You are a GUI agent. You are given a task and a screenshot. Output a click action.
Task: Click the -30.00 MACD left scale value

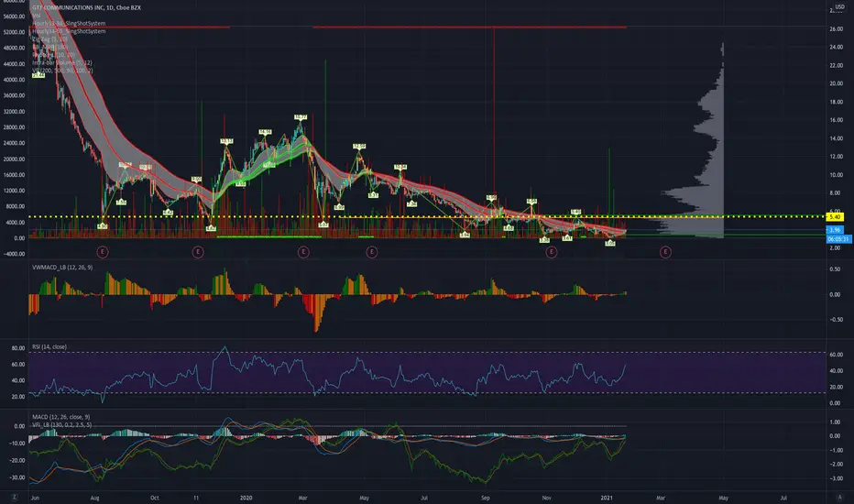pos(16,477)
